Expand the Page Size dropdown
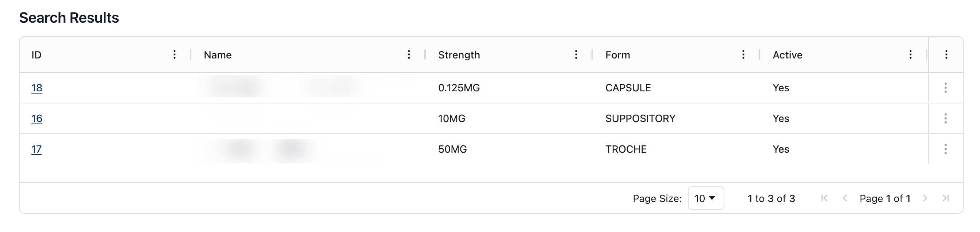The width and height of the screenshot is (980, 232). 705,198
